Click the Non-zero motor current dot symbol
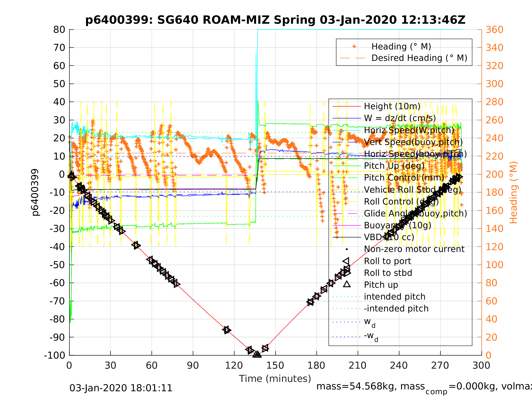 (x=347, y=249)
